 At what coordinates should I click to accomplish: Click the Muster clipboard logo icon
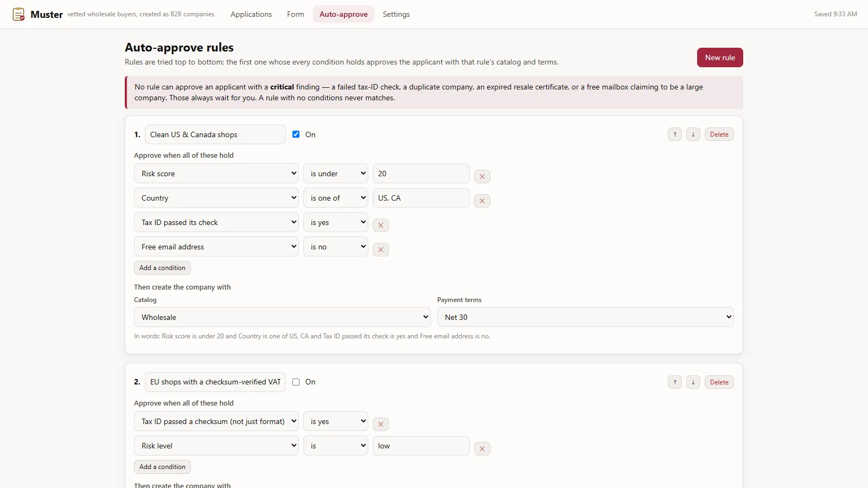pyautogui.click(x=18, y=14)
